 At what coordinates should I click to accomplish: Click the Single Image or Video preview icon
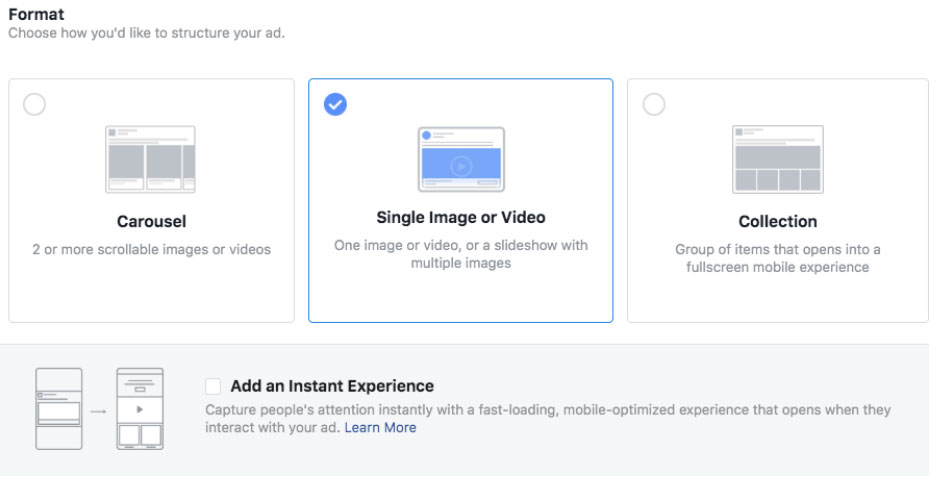pyautogui.click(x=460, y=159)
